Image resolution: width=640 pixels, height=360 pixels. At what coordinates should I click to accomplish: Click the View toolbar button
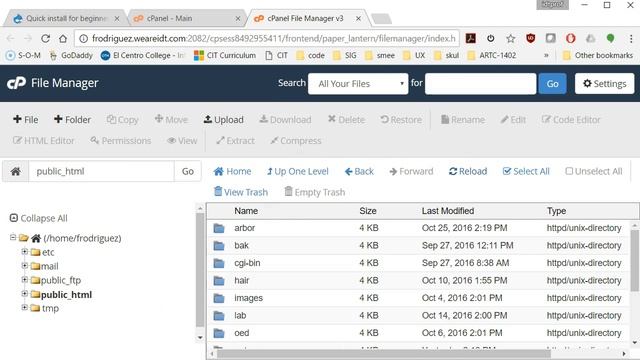click(x=182, y=141)
